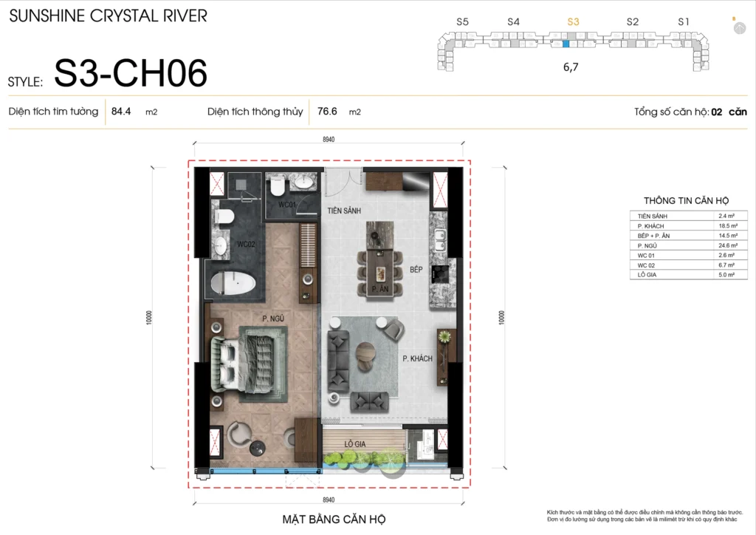Image resolution: width=756 pixels, height=535 pixels.
Task: Click the 84.4 wall-center area value
Action: click(120, 112)
